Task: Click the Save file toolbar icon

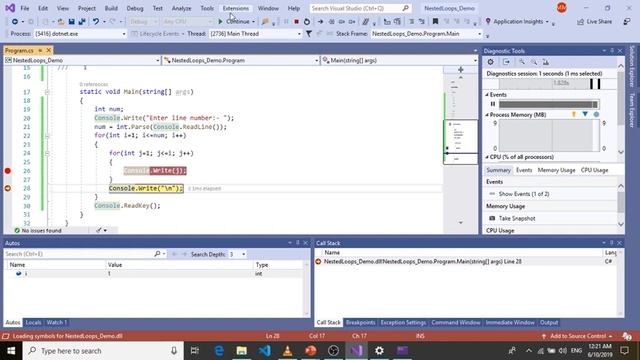Action: tap(71, 22)
